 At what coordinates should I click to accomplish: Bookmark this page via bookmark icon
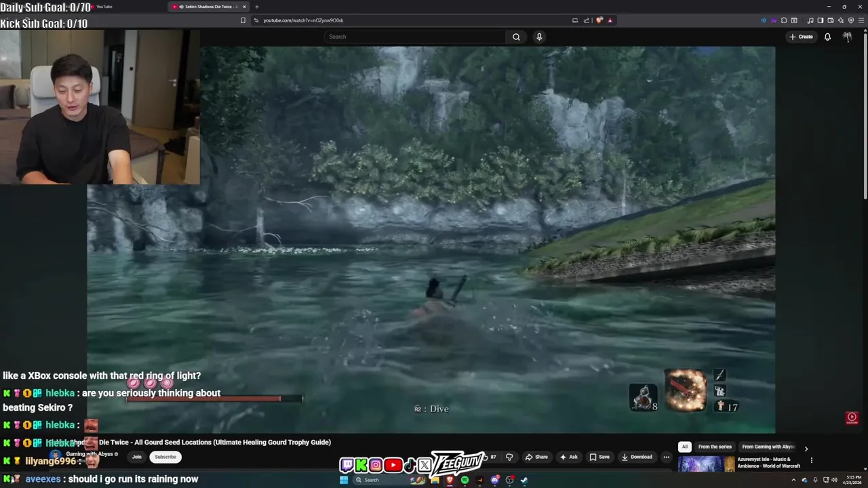click(x=243, y=20)
